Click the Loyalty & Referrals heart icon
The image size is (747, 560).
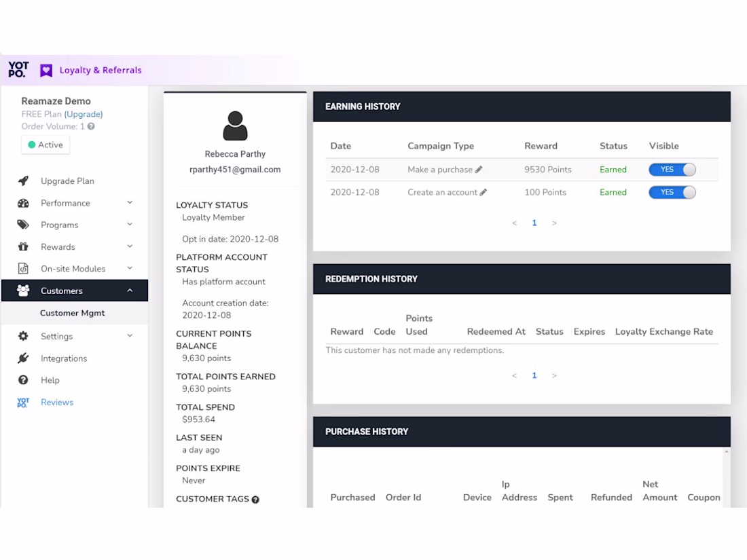pyautogui.click(x=45, y=71)
